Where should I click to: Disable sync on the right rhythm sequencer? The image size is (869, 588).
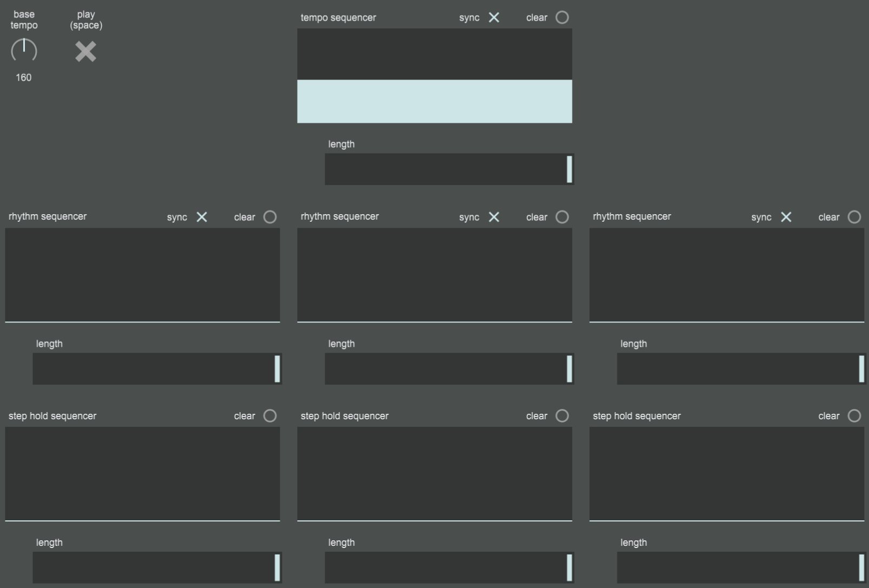pos(786,217)
